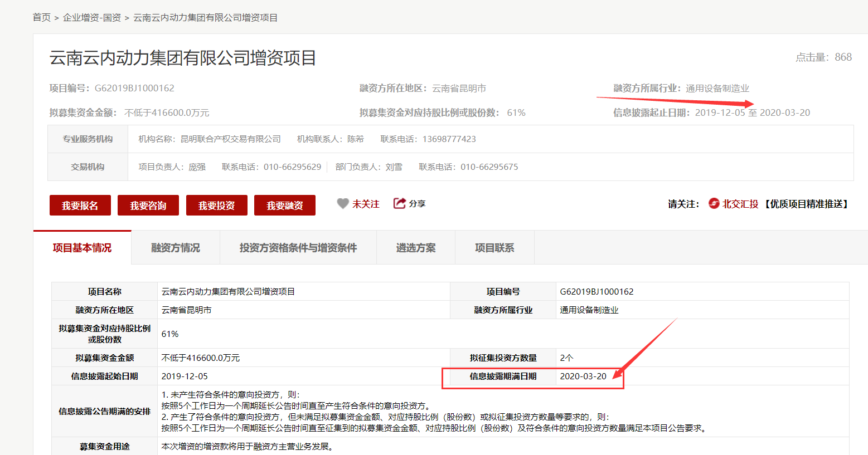The height and width of the screenshot is (455, 868).
Task: Click 优质项目精准推送 promo text
Action: 806,204
